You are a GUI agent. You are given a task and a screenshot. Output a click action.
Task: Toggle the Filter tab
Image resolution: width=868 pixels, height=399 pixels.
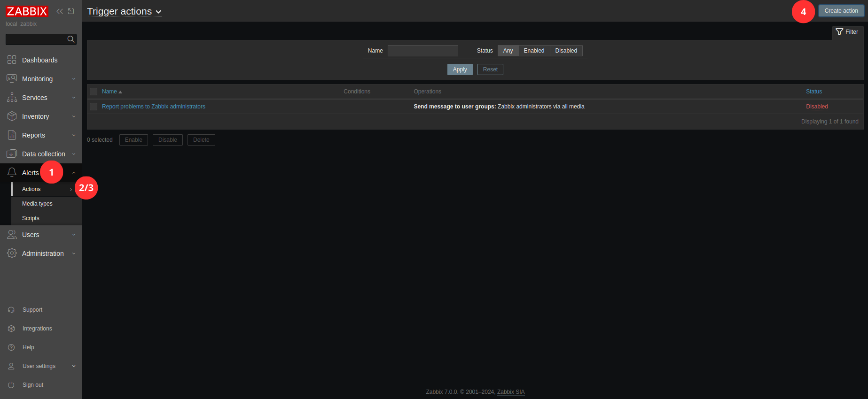[847, 32]
